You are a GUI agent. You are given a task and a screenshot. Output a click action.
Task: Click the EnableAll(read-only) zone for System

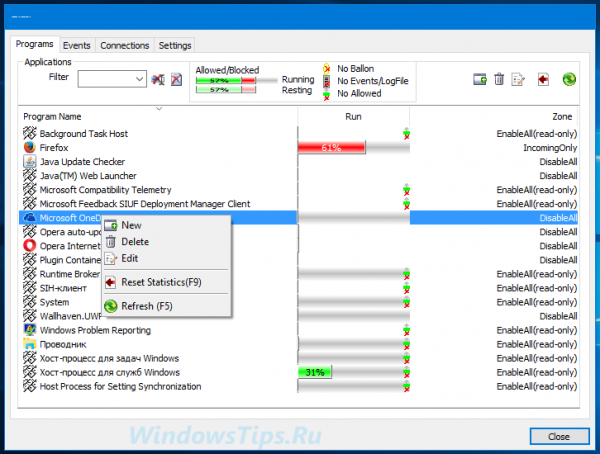coord(536,302)
